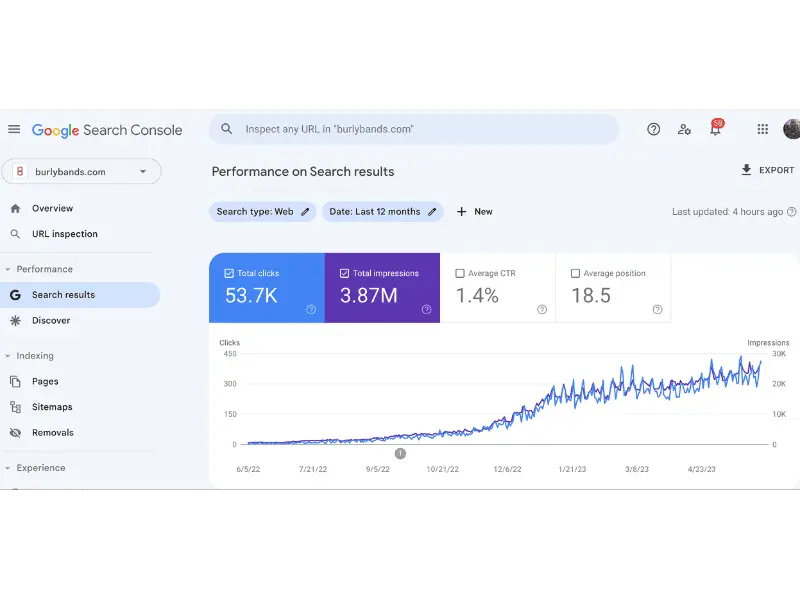Open the notifications bell

(x=716, y=128)
